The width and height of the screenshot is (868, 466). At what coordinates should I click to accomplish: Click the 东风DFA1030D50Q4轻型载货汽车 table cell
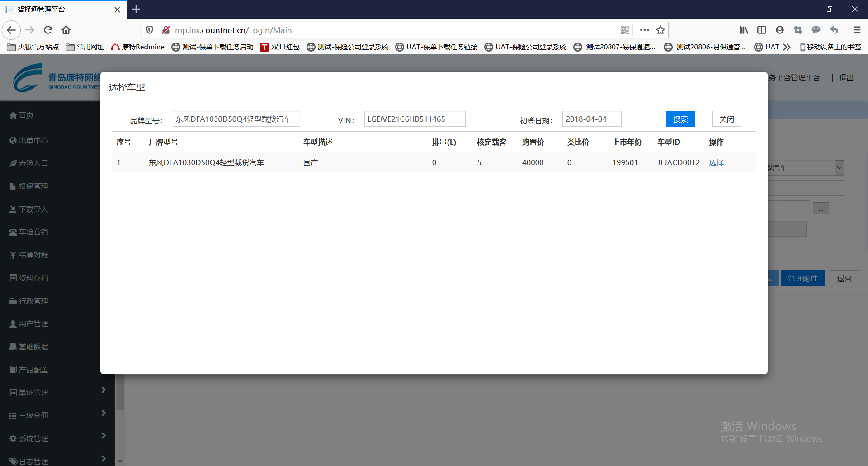click(x=206, y=162)
